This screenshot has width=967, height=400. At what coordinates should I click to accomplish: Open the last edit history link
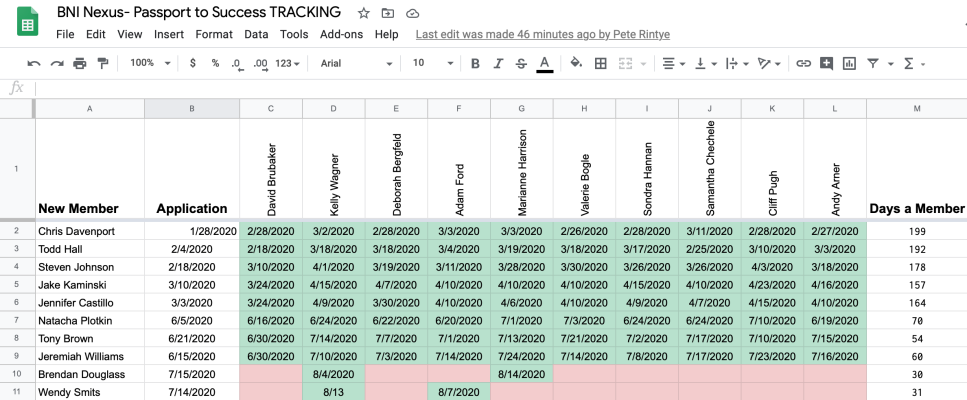(x=543, y=35)
